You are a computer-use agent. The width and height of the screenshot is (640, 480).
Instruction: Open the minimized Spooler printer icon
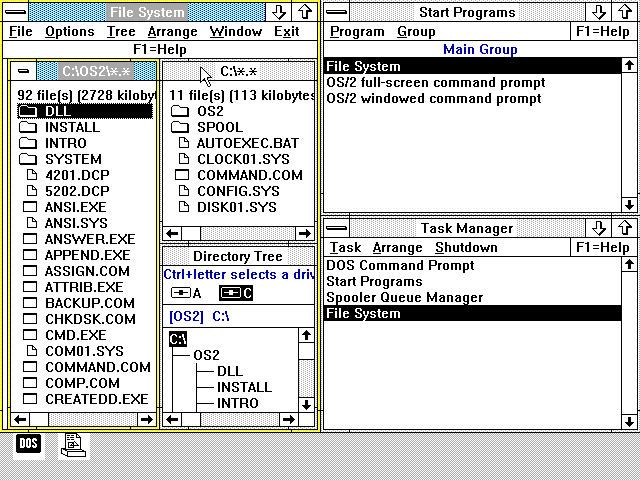73,445
